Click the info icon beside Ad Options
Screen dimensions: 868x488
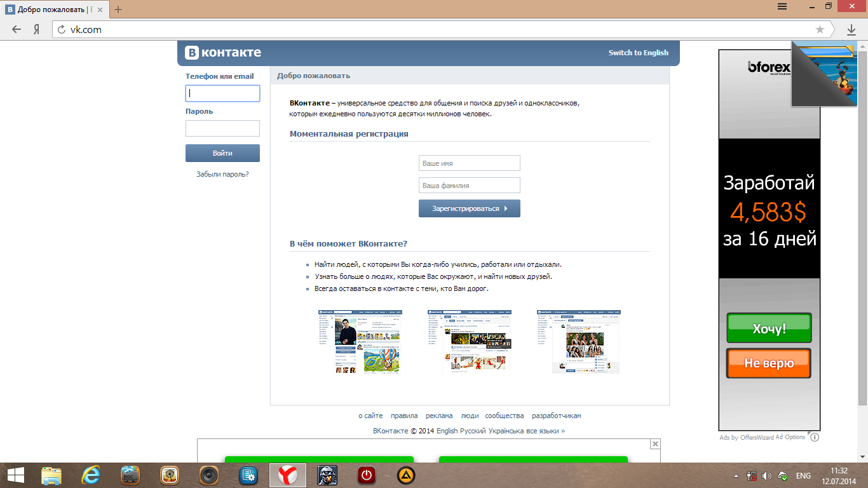point(815,437)
